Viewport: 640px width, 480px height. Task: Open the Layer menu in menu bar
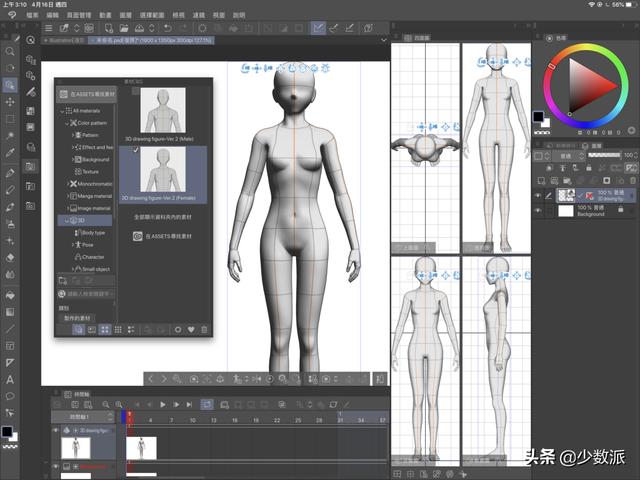pyautogui.click(x=125, y=15)
